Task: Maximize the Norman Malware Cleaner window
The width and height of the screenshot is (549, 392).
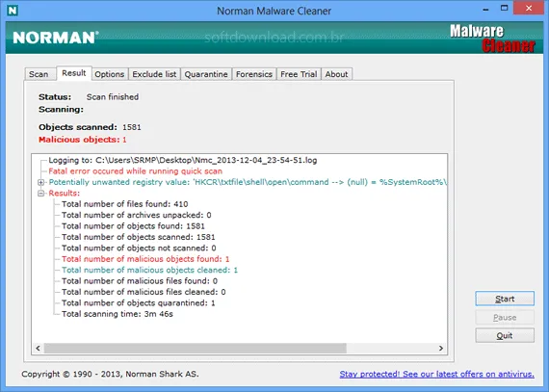Action: pos(504,8)
